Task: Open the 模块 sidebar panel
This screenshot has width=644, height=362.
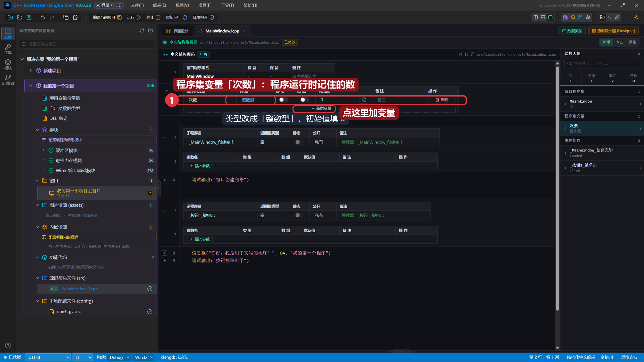Action: point(8,64)
